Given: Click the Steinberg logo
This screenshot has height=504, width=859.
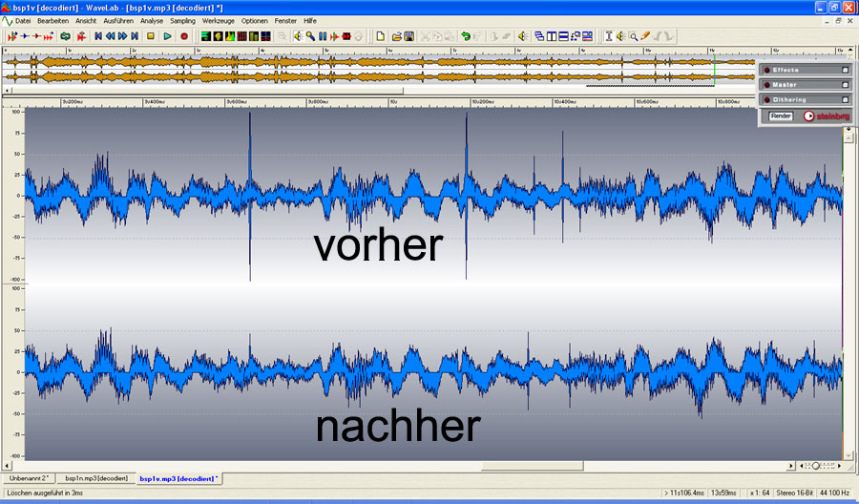Looking at the screenshot, I should pyautogui.click(x=827, y=116).
